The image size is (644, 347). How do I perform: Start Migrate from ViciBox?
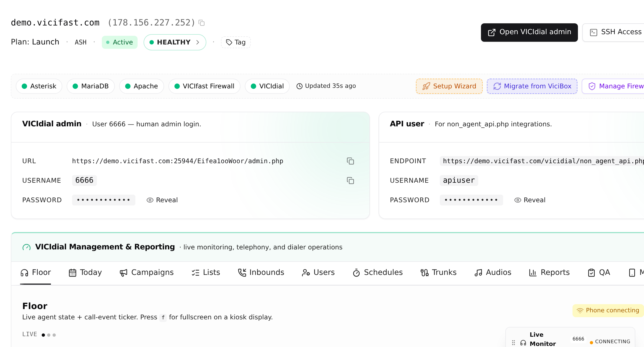(x=532, y=86)
